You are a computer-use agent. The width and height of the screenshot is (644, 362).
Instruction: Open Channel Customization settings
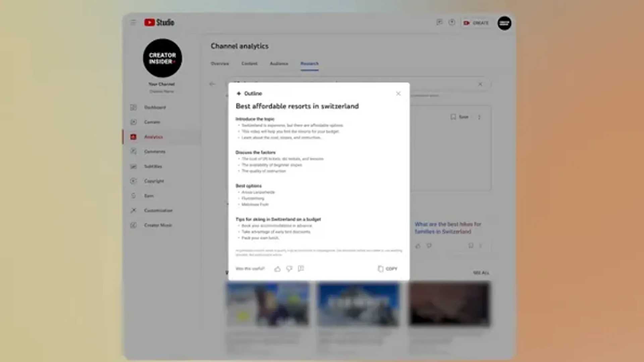pyautogui.click(x=158, y=210)
